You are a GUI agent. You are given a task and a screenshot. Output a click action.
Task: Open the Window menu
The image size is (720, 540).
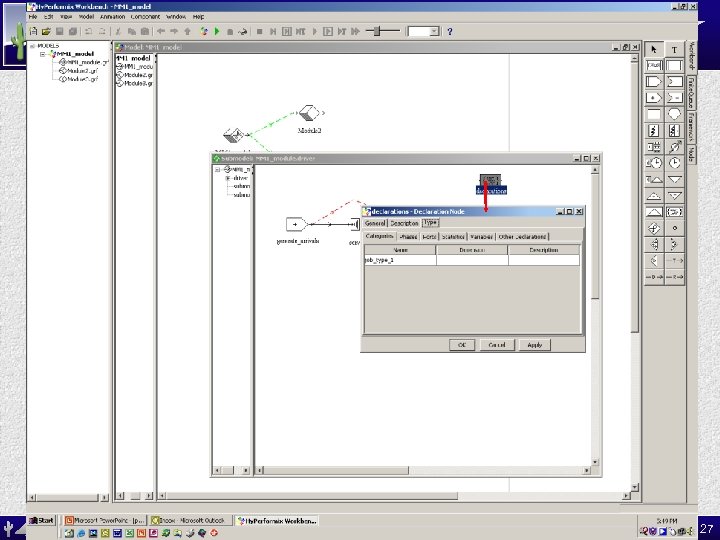(x=176, y=17)
